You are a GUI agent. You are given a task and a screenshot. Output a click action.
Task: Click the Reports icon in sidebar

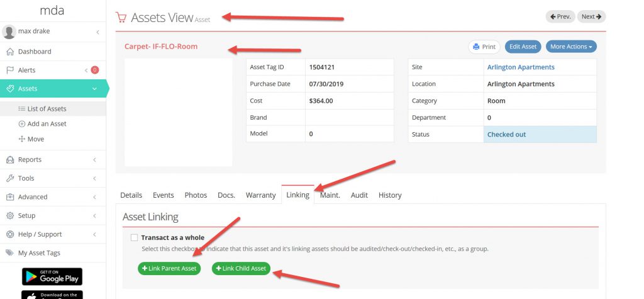coord(10,160)
